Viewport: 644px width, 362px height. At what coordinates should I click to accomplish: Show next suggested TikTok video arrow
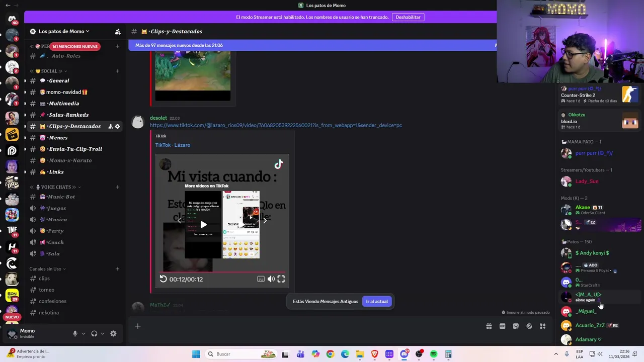(265, 220)
